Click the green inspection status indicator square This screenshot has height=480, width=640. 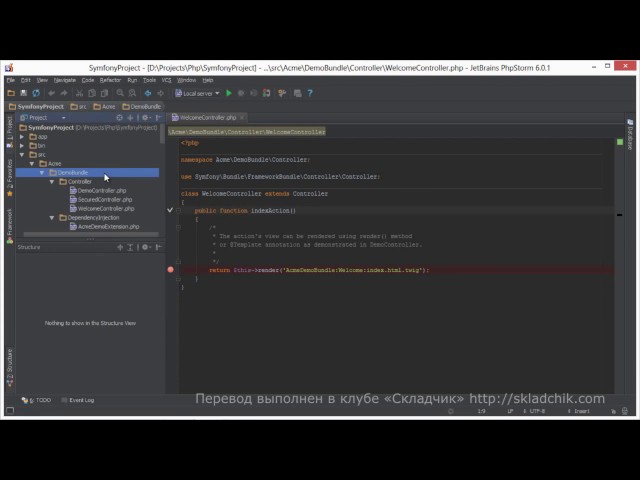(620, 142)
